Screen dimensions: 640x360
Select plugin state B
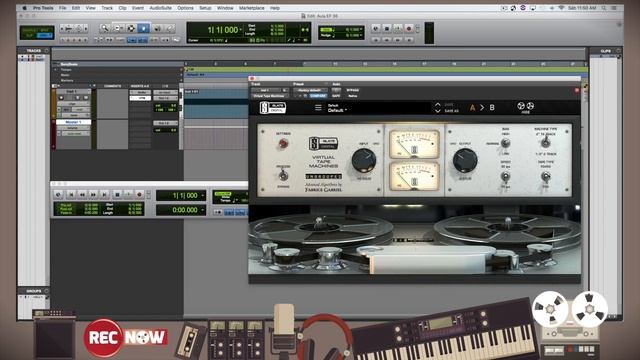pos(492,108)
